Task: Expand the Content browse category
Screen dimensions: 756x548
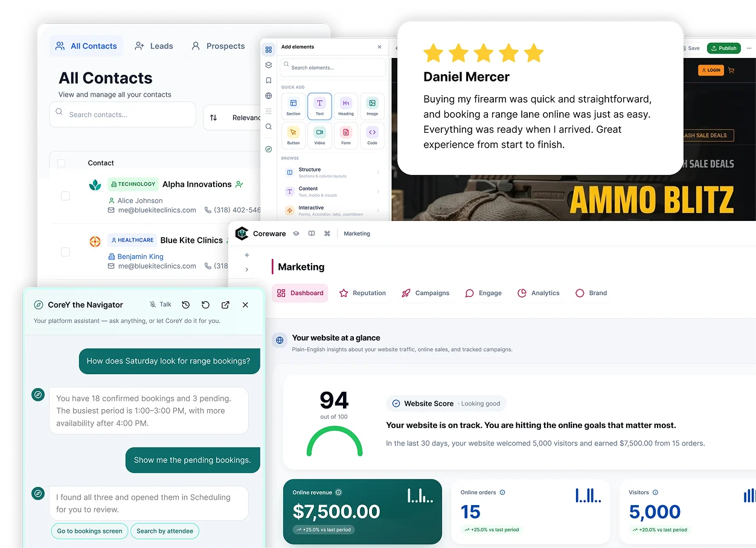Action: pyautogui.click(x=333, y=191)
